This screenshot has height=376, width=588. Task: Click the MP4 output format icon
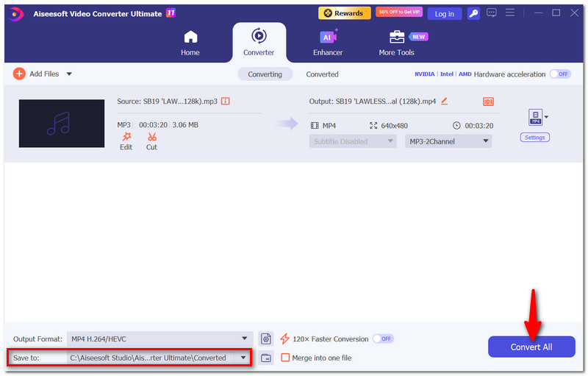click(x=535, y=117)
